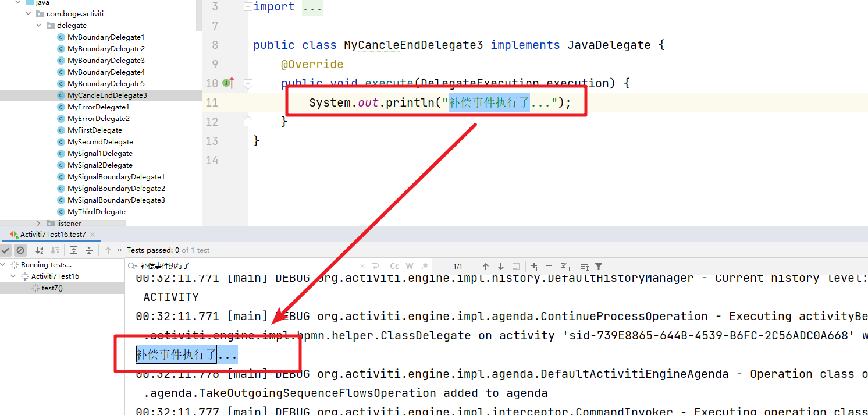Collapse the Activiti7Test16 test node

14,276
